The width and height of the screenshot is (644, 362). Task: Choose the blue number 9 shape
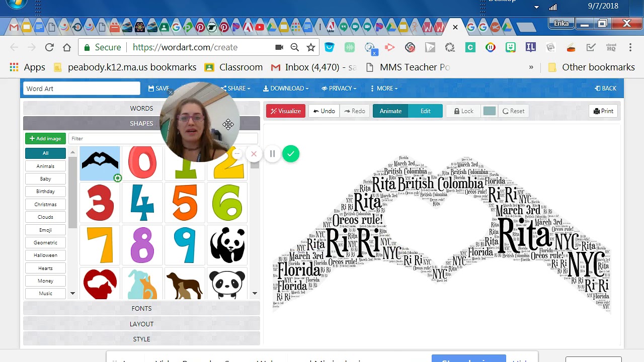[185, 245]
